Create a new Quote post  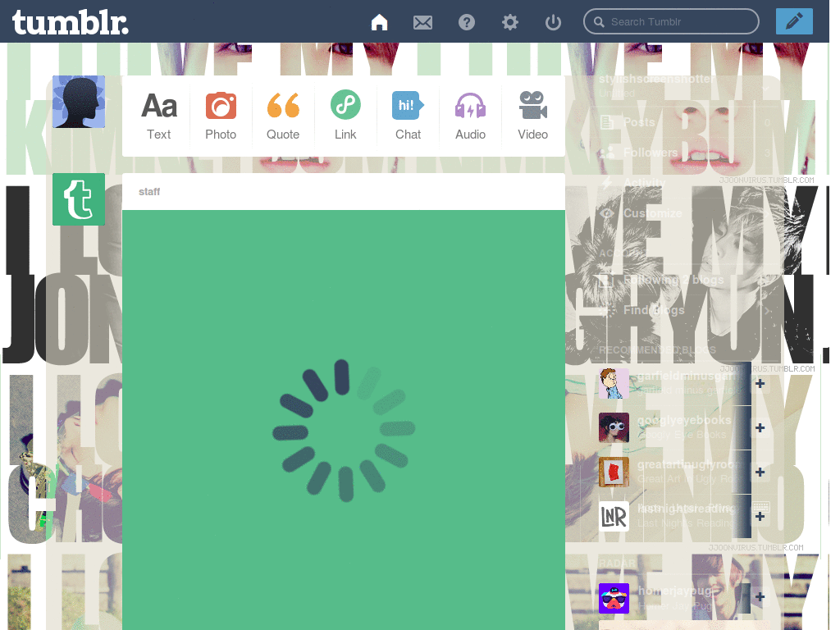click(283, 116)
